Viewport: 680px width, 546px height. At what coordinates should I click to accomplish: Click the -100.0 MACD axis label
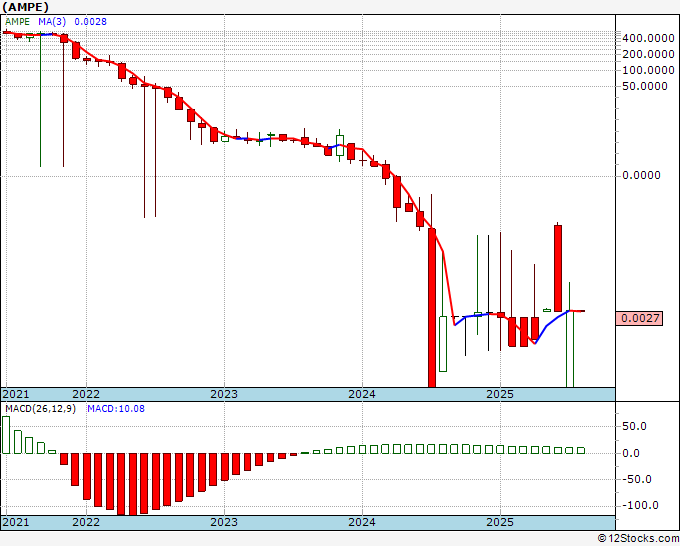[x=641, y=506]
